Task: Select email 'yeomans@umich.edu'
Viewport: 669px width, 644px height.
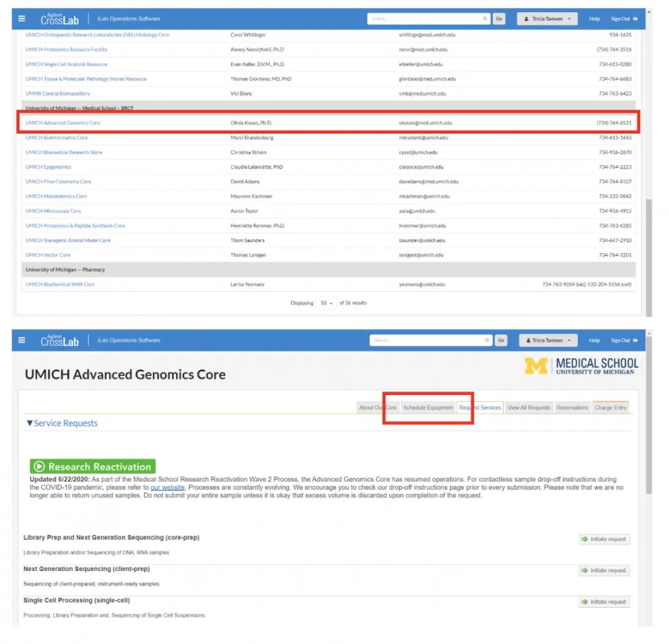Action: point(422,285)
